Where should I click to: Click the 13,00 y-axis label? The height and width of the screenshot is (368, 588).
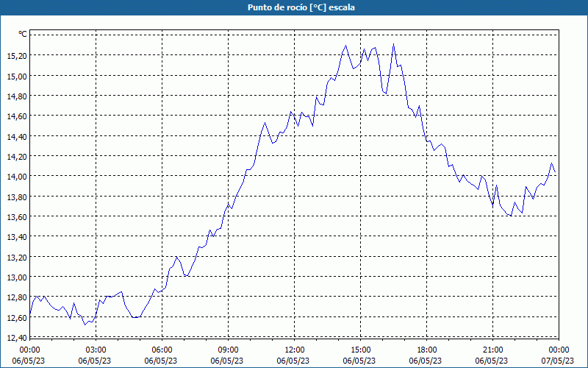(17, 277)
